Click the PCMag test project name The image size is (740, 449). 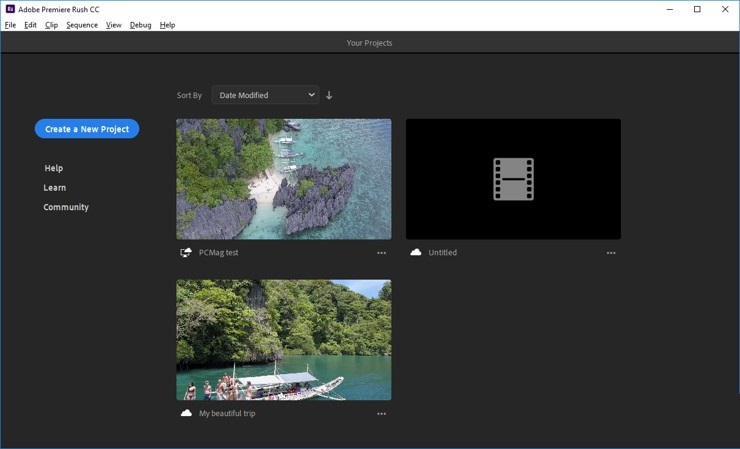click(219, 253)
